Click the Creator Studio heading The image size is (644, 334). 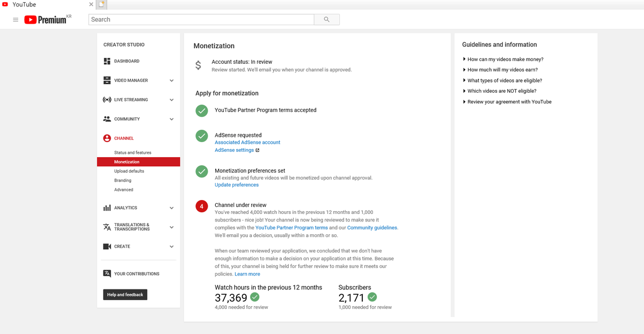pos(124,44)
